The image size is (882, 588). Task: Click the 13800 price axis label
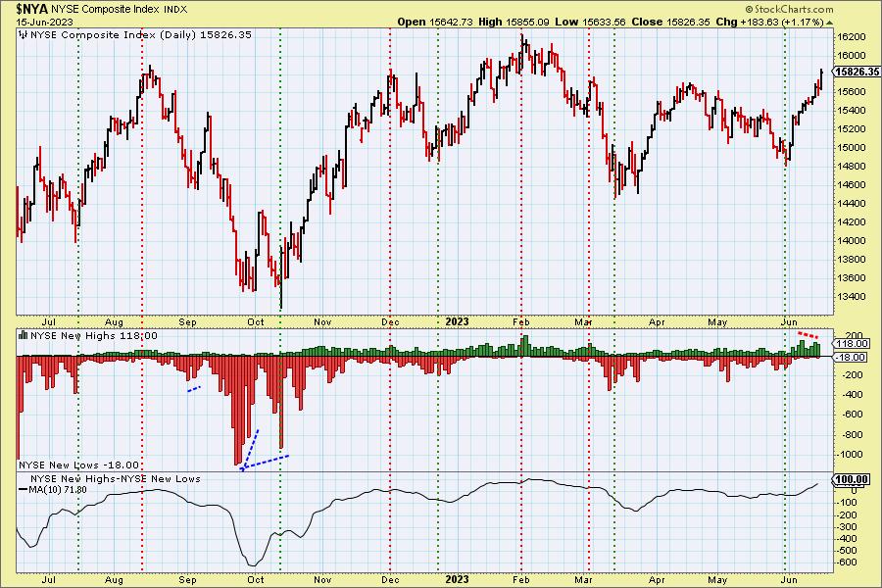coord(851,260)
